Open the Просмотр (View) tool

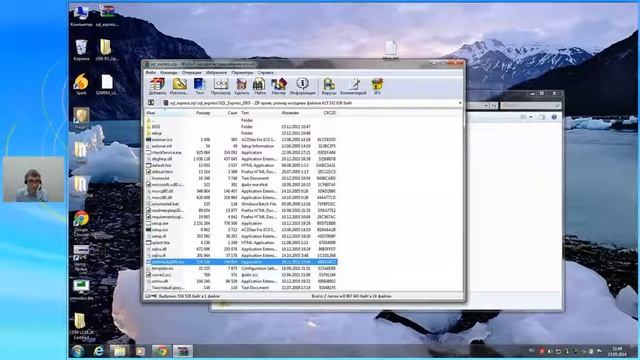point(221,87)
